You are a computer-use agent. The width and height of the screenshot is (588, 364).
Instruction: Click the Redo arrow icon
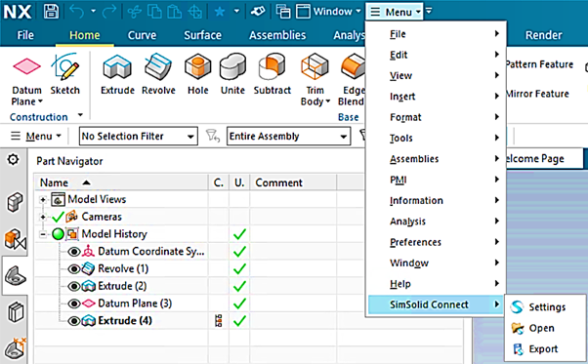[x=109, y=12]
